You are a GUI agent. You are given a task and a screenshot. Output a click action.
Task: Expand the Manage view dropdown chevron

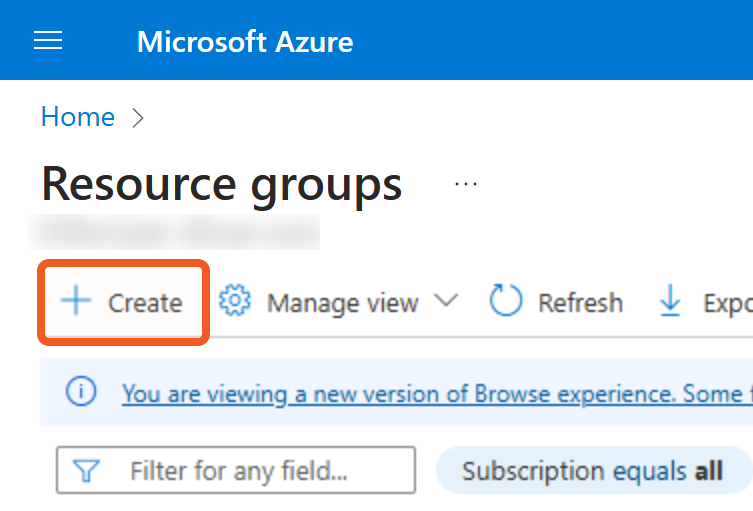(x=446, y=301)
